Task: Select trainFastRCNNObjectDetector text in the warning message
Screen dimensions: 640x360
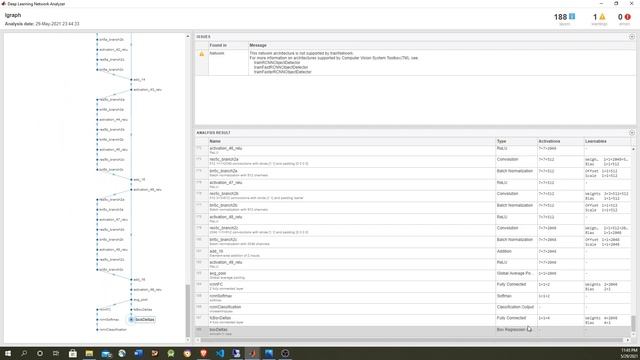Action: (x=281, y=67)
